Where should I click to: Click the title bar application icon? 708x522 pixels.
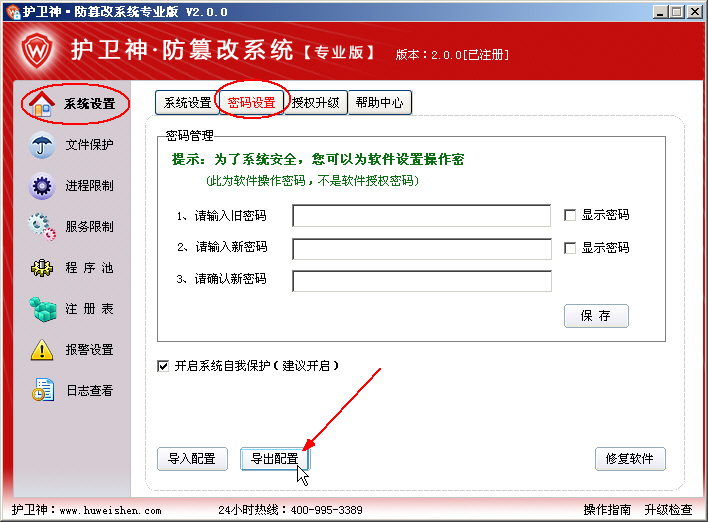[x=14, y=11]
